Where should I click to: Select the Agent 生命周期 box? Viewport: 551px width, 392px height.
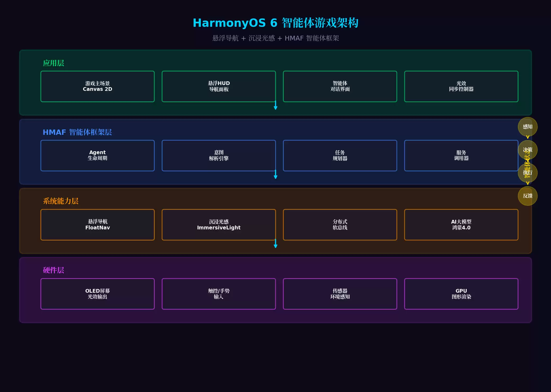pyautogui.click(x=97, y=155)
